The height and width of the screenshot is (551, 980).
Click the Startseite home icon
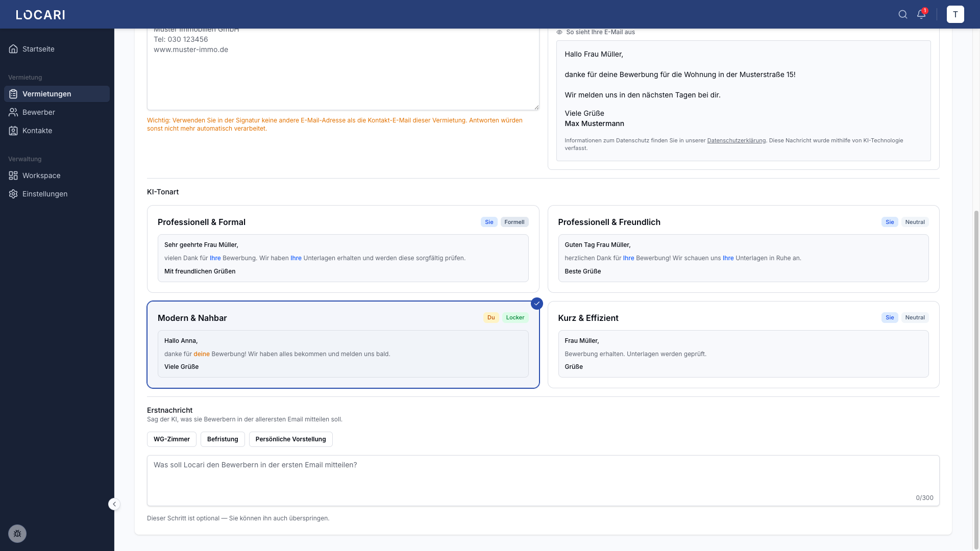pos(13,49)
